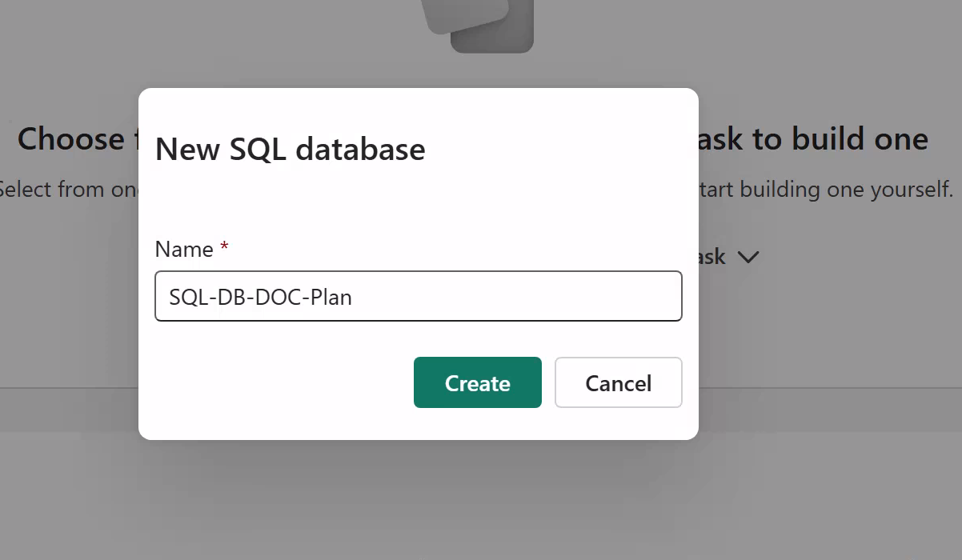Expand the chevron next to "ask"
This screenshot has height=560, width=962.
(x=749, y=258)
